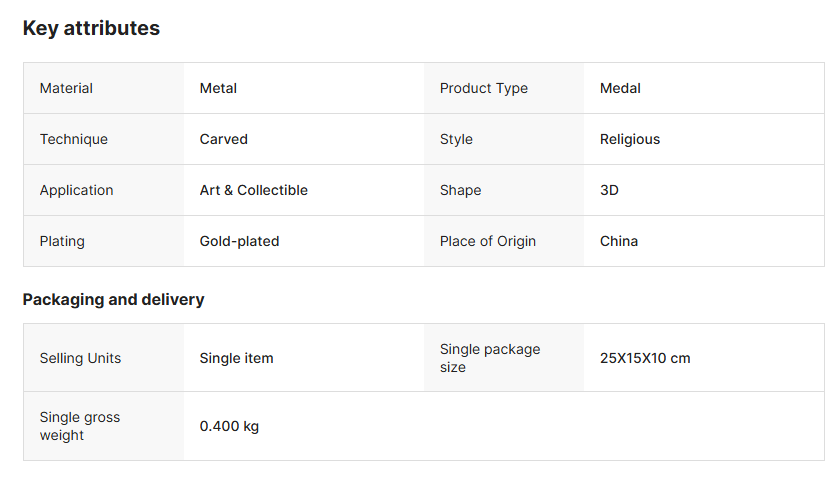Select the Shape attribute label
The width and height of the screenshot is (840, 481).
click(x=460, y=190)
